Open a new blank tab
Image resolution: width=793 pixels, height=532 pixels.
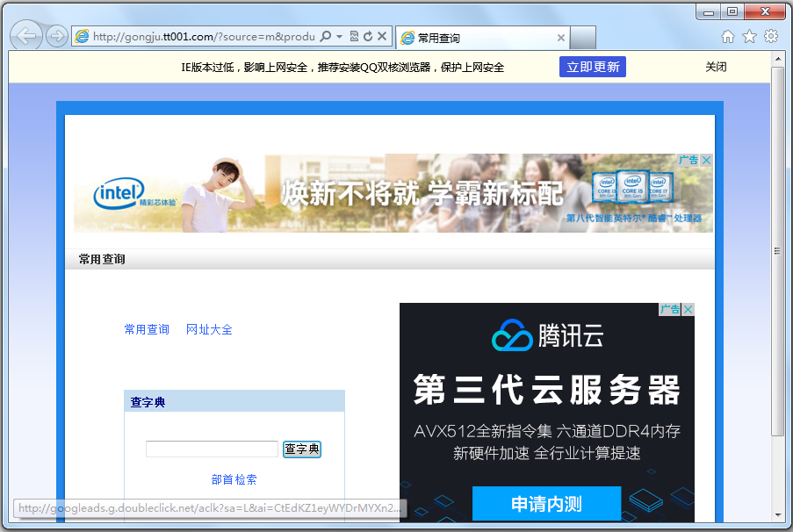point(582,38)
